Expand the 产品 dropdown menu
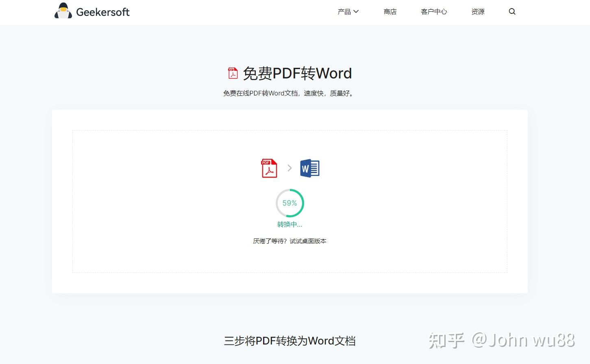This screenshot has width=590, height=364. (348, 11)
